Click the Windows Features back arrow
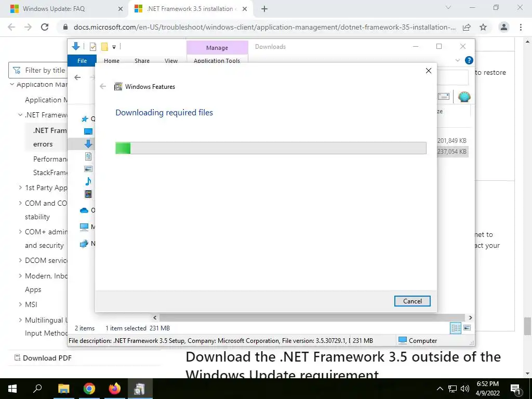The image size is (532, 399). [103, 87]
